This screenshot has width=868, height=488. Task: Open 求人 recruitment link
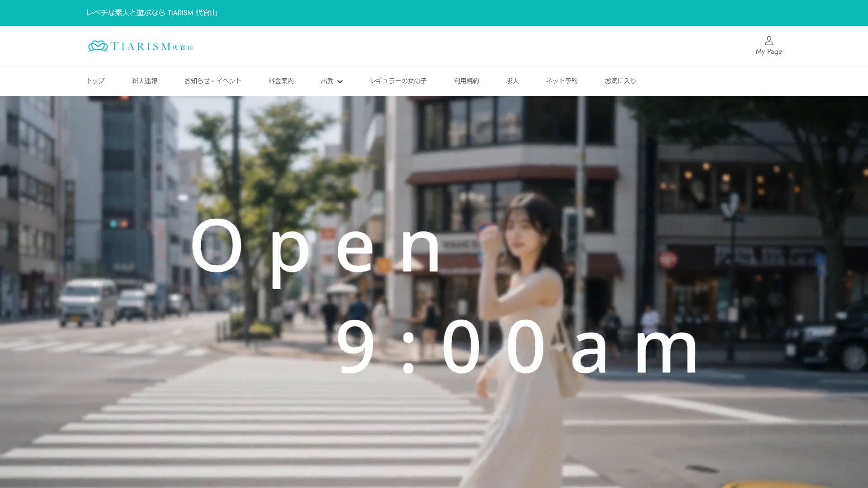coord(513,81)
